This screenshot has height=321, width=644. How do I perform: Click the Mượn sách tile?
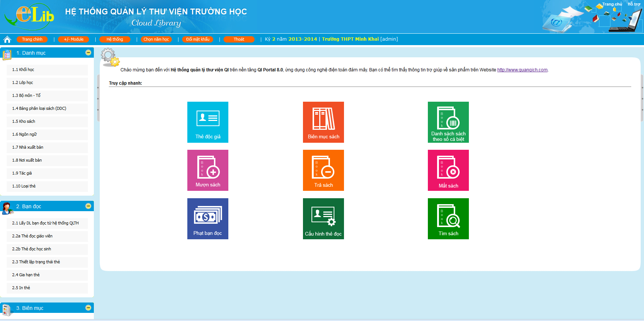click(x=208, y=170)
